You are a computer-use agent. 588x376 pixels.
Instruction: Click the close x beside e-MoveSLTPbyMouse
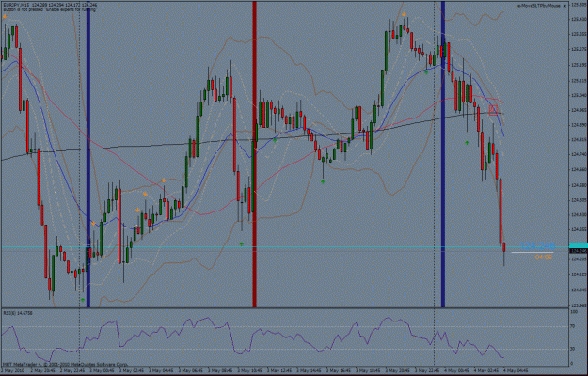(x=564, y=6)
